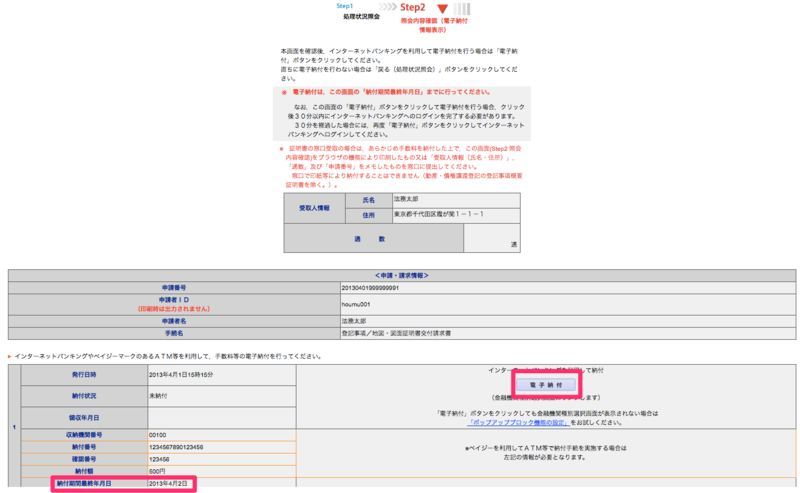The image size is (800, 493).
Task: Select the 処理状況照会 step caption
Action: tap(361, 17)
